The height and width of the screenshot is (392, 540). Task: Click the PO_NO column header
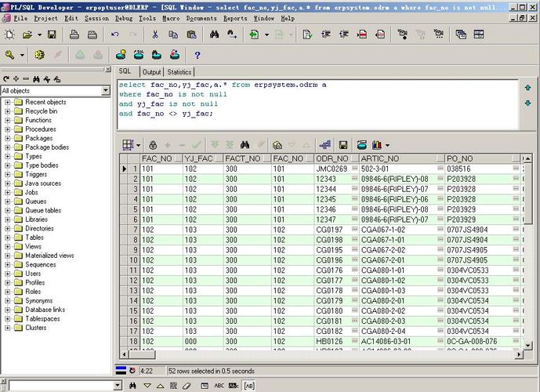pos(482,158)
